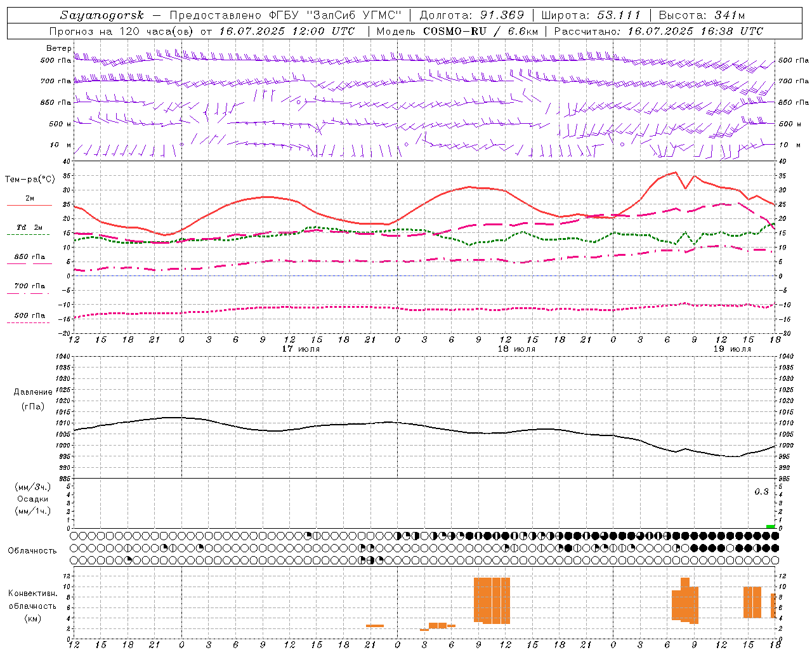Select the Td 2м legend entry
This screenshot has width=812, height=650.
[29, 227]
